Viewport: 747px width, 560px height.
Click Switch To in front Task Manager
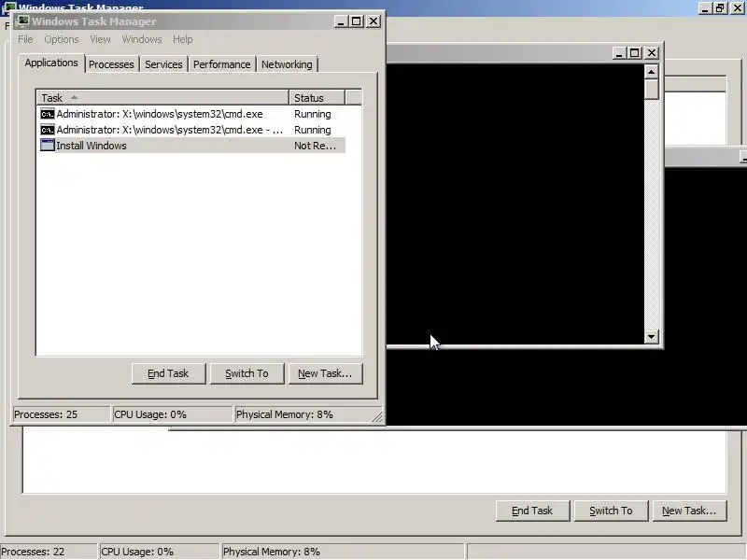click(247, 373)
